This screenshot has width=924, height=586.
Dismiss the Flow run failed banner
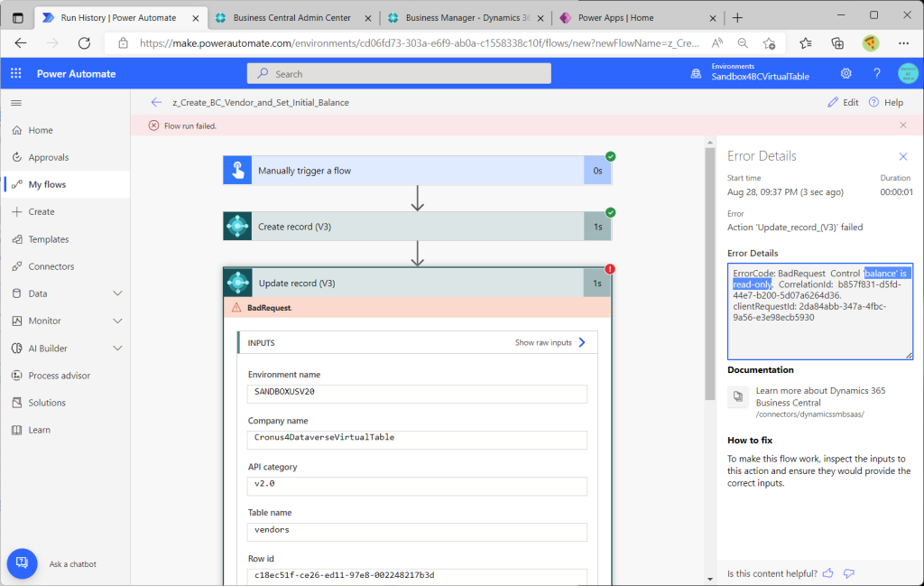coord(903,126)
